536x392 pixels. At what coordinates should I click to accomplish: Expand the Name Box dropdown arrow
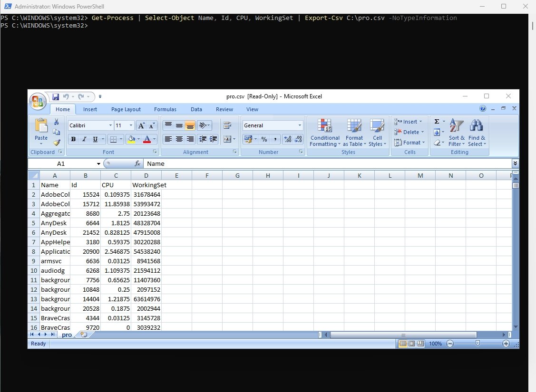[x=98, y=164]
